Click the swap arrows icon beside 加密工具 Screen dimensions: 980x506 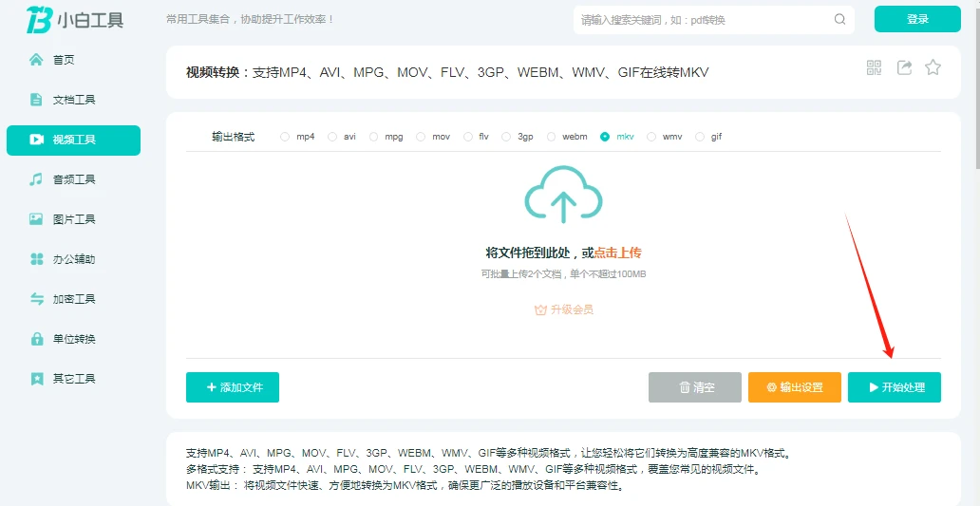coord(36,299)
